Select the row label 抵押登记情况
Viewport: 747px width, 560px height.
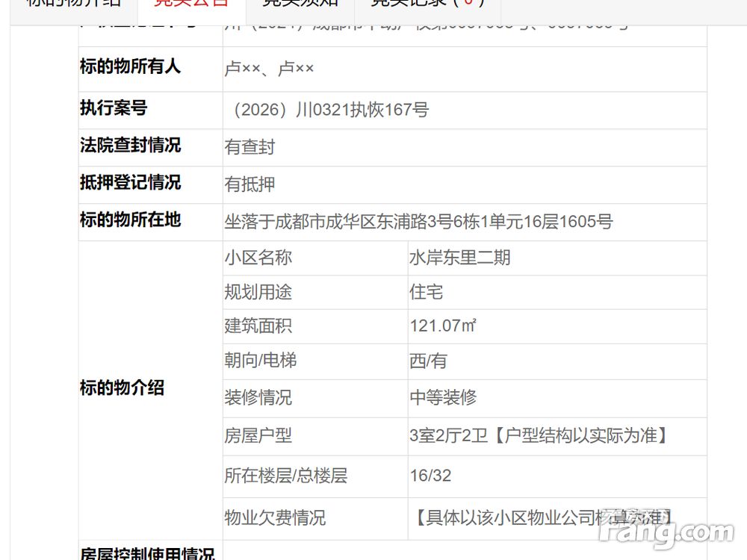[130, 182]
